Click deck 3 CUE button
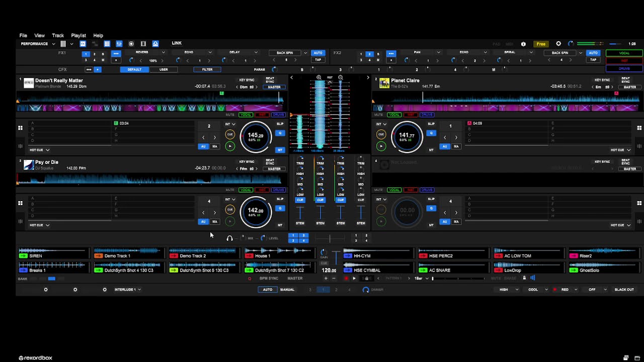 click(x=230, y=210)
